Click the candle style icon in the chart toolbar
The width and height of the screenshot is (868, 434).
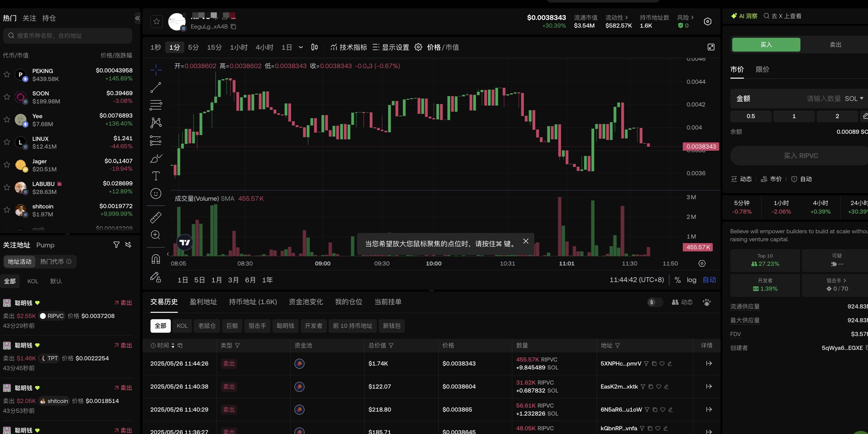coord(314,47)
